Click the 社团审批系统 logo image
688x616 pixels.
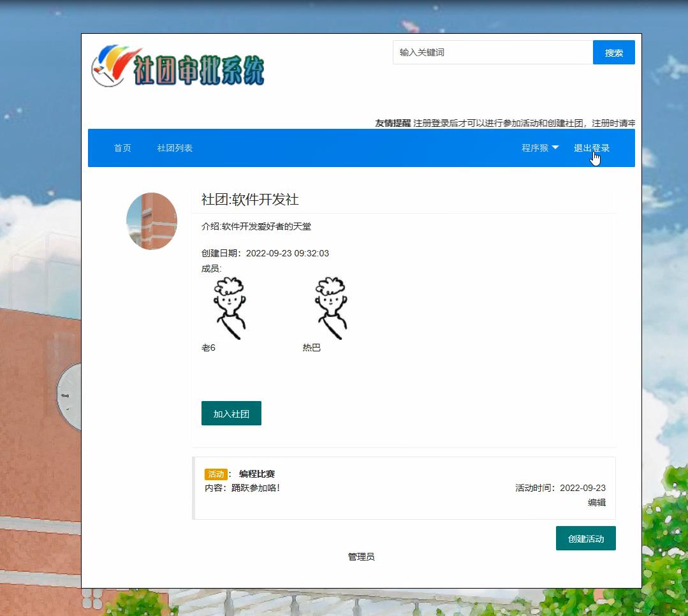click(178, 66)
